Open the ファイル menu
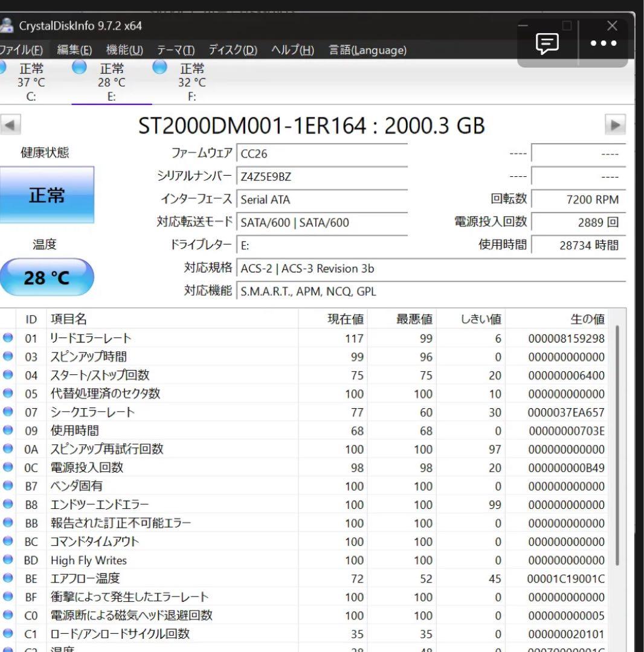644x652 pixels. click(21, 51)
